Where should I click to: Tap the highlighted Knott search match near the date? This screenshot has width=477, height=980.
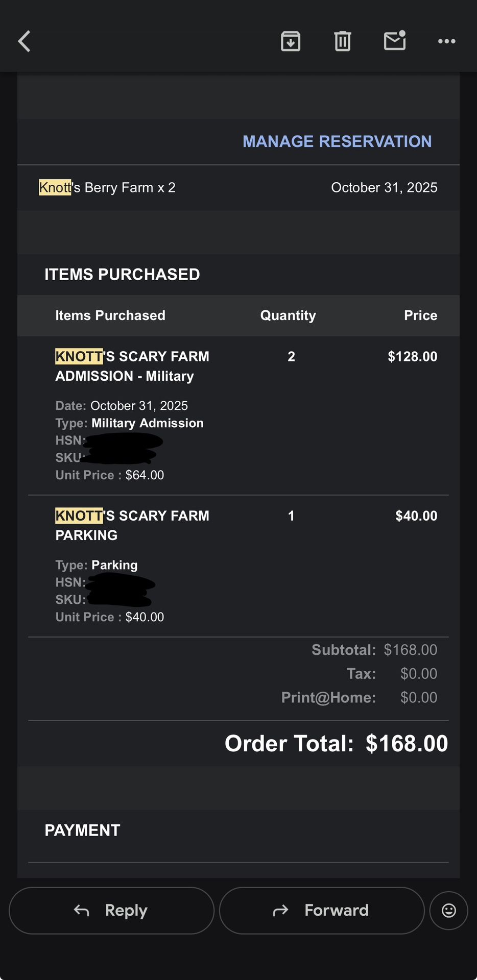coord(54,187)
